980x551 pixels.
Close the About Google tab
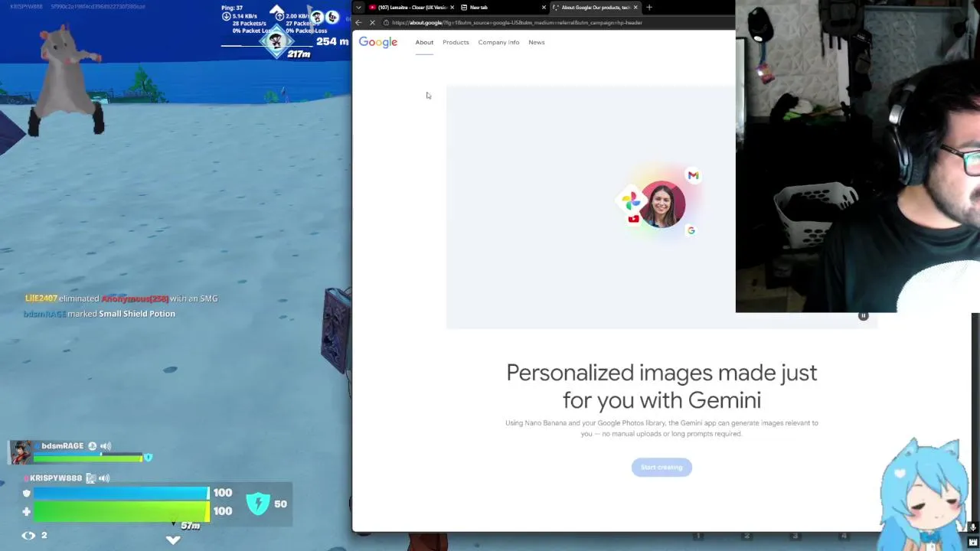tap(635, 8)
